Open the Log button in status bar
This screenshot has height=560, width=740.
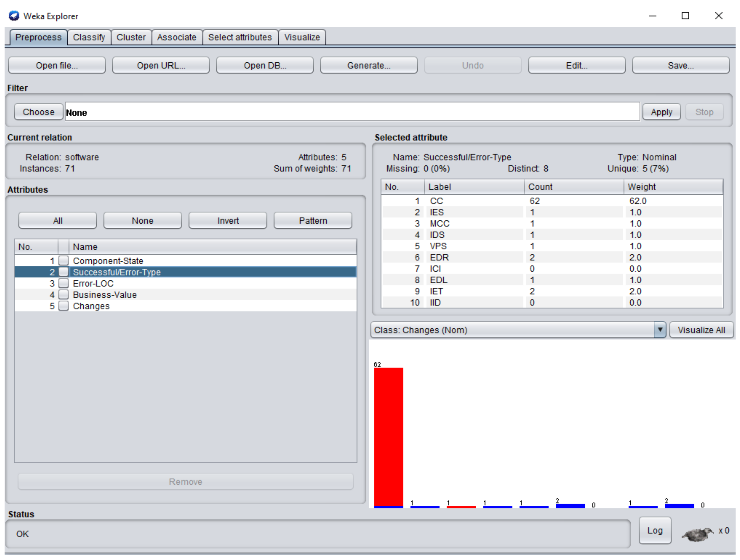tap(655, 531)
